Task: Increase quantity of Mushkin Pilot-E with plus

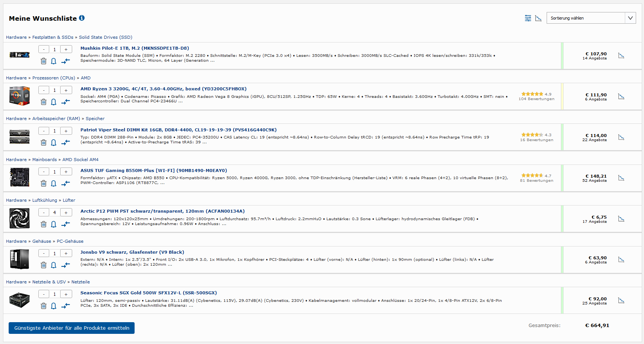Action: pyautogui.click(x=66, y=49)
